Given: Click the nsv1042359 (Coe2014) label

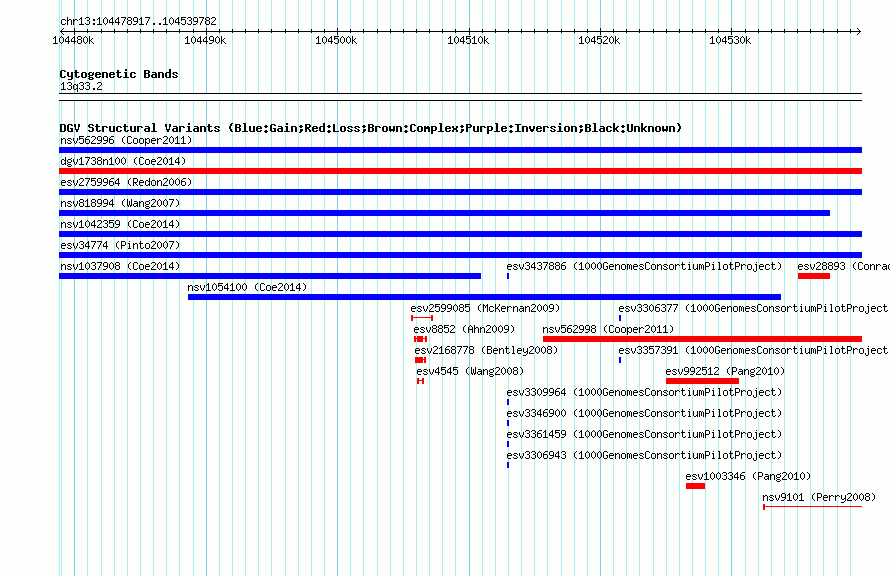Looking at the screenshot, I should [x=120, y=224].
